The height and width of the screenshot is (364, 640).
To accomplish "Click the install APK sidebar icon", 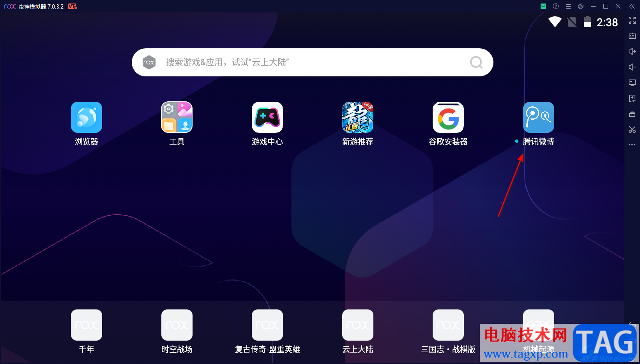I will coord(632,98).
